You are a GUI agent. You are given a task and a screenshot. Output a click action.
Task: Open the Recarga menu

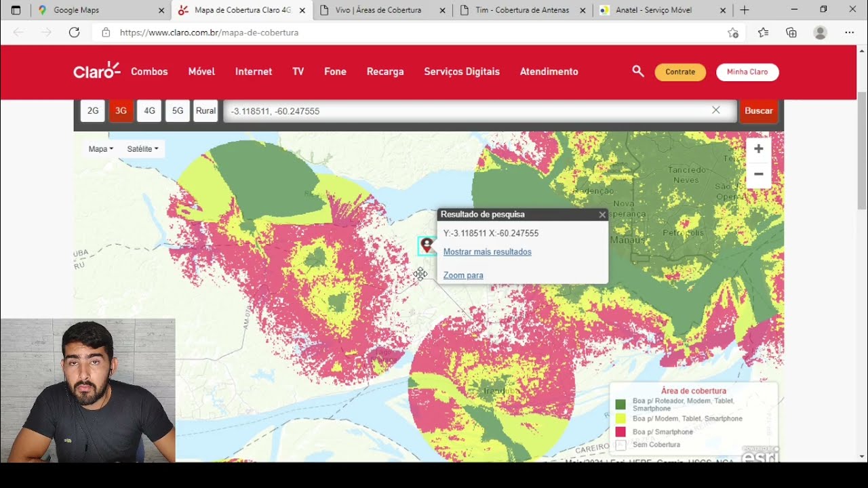pos(385,71)
